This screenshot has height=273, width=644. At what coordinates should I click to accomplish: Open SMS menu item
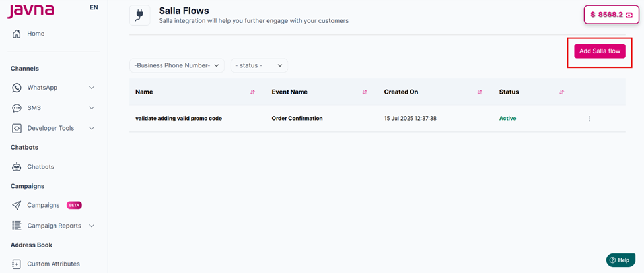click(34, 108)
